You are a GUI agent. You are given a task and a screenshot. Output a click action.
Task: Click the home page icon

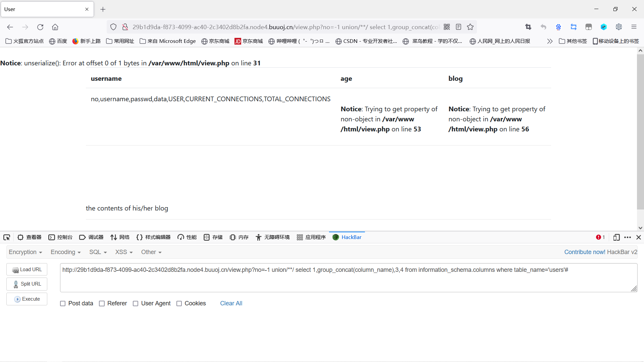55,27
